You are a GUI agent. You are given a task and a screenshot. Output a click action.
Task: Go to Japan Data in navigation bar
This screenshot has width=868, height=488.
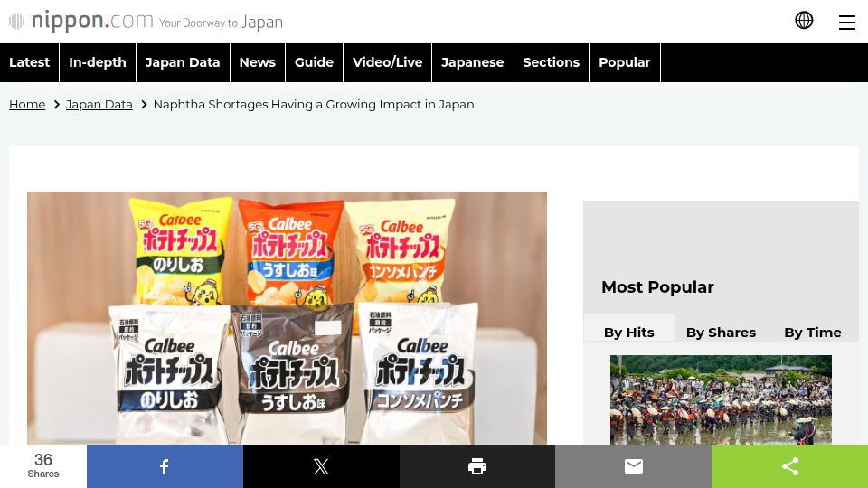(183, 62)
